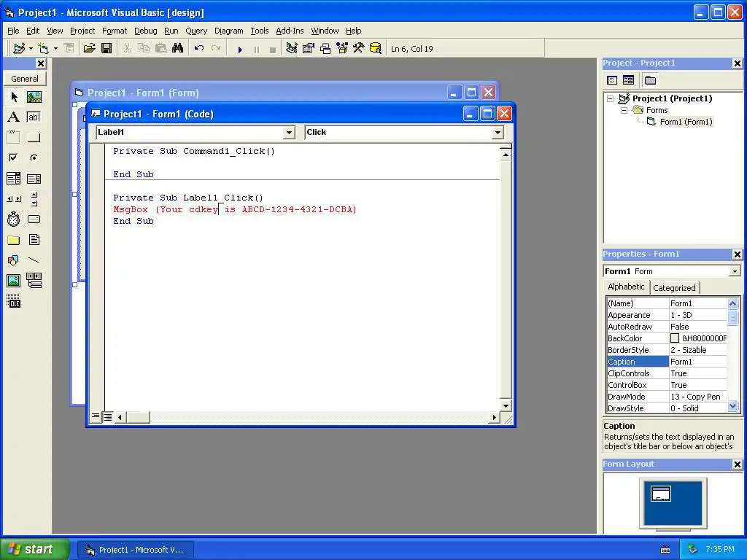The width and height of the screenshot is (747, 560).
Task: Select the OLE container tool
Action: pos(14,301)
